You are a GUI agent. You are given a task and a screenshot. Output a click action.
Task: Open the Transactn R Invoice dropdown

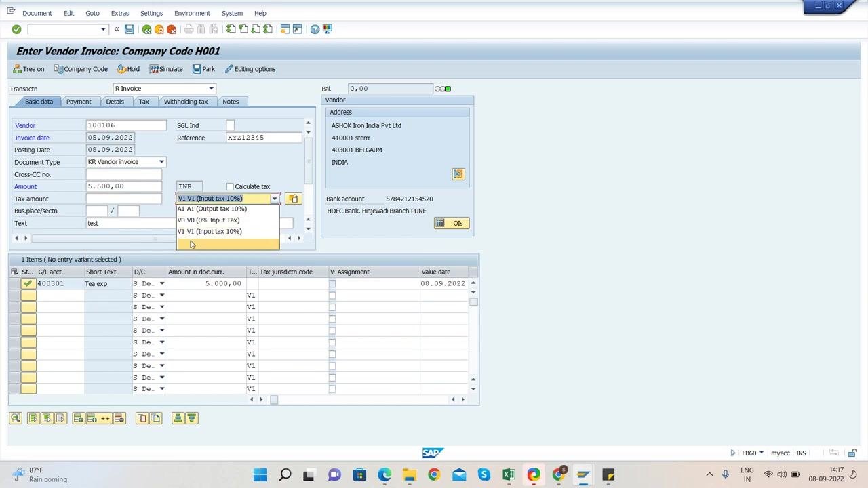(x=211, y=89)
